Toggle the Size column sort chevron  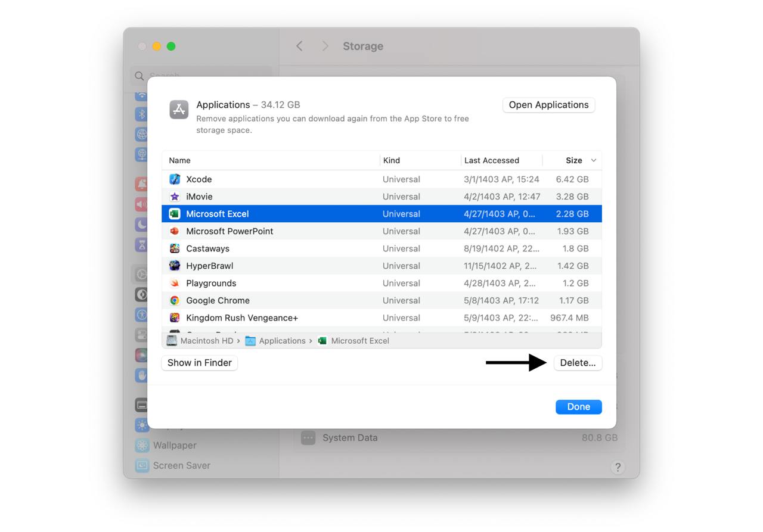[x=593, y=160]
